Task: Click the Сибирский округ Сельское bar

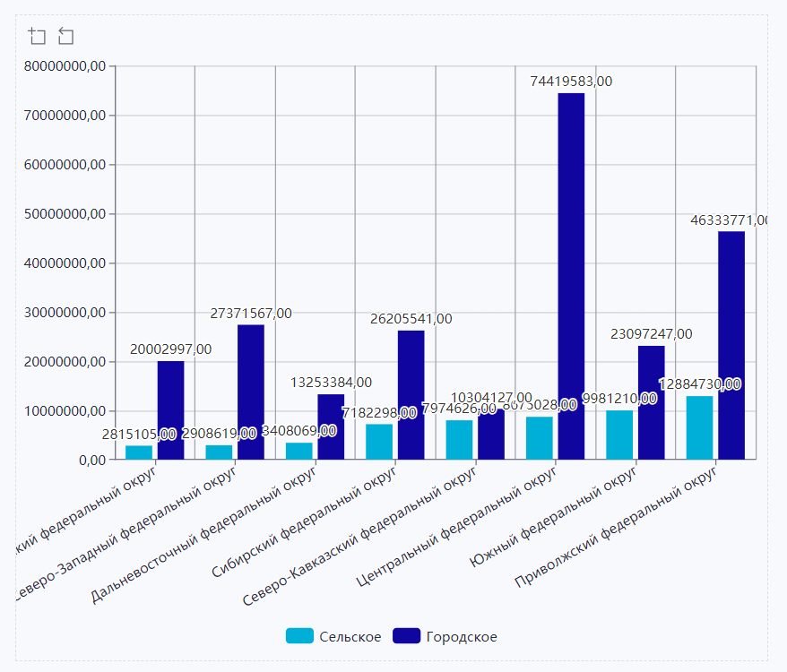Action: click(x=379, y=442)
